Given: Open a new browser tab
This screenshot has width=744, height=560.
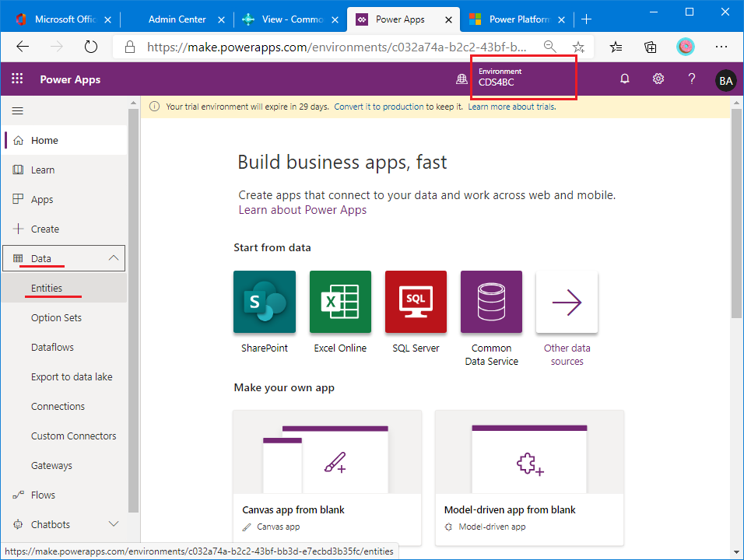Looking at the screenshot, I should 587,19.
